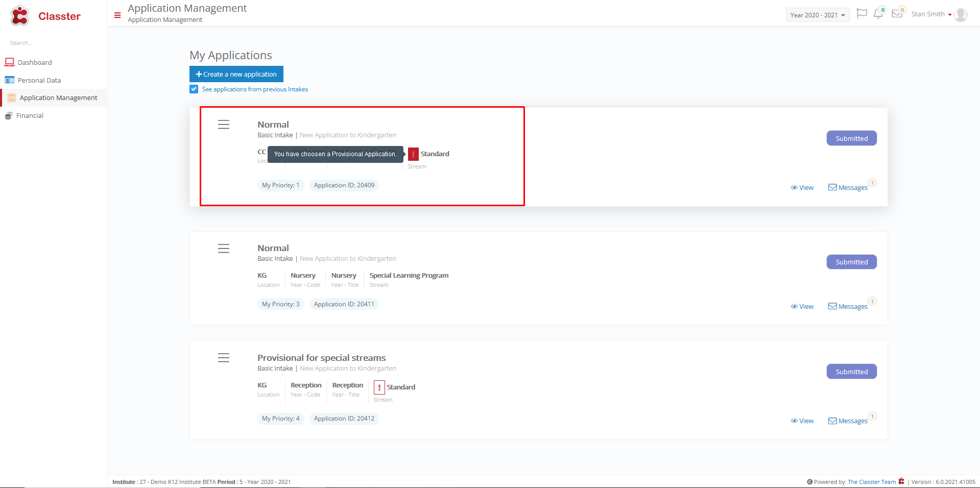The height and width of the screenshot is (488, 980).
Task: Click the My Priority: 1 badge
Action: tap(281, 185)
